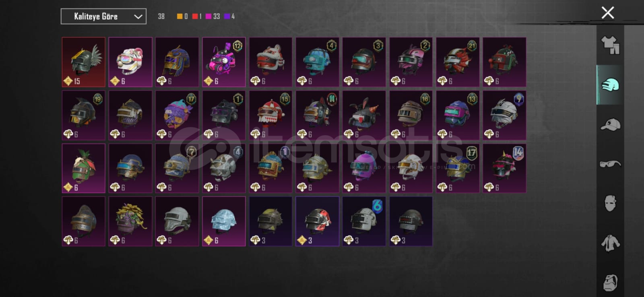Open the backpack category icon
Viewport: 644px width, 297px height.
(x=610, y=283)
